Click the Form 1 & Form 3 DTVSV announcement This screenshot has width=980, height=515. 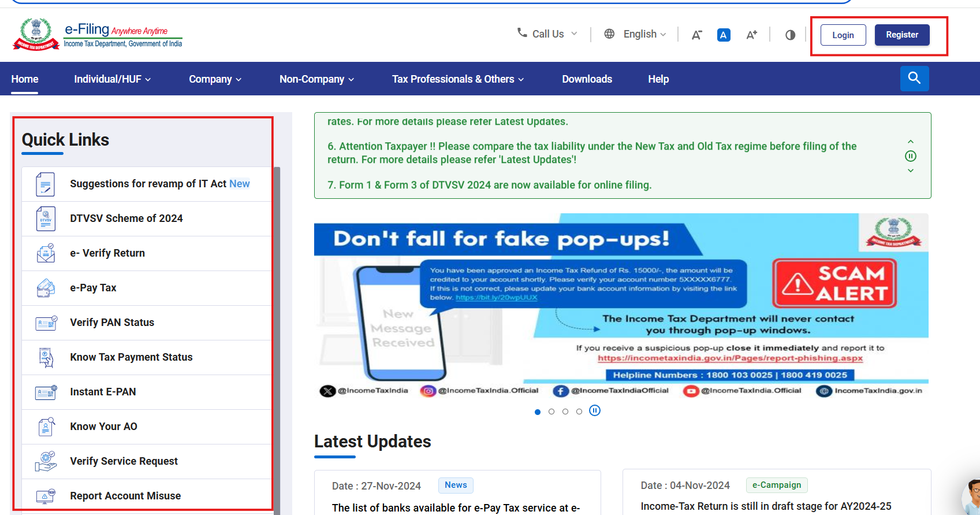point(490,185)
